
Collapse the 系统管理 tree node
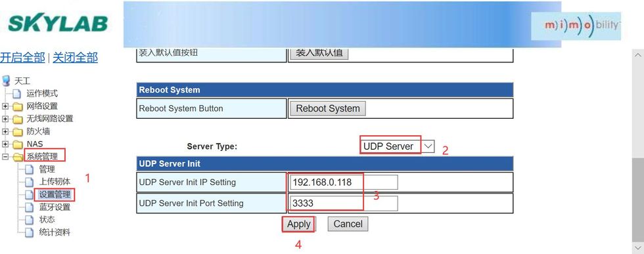coord(5,156)
